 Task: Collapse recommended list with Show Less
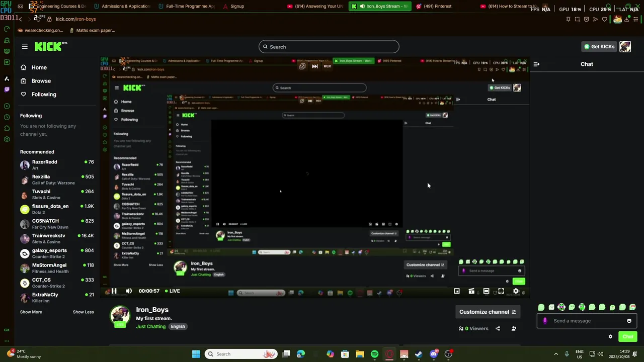point(83,312)
